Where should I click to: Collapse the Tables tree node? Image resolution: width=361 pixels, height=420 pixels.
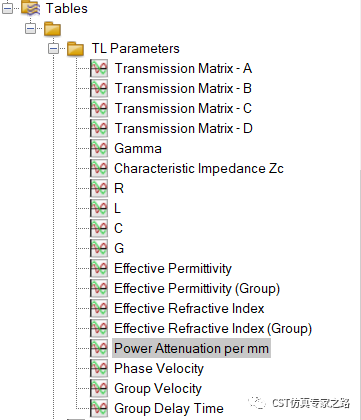[x=7, y=8]
